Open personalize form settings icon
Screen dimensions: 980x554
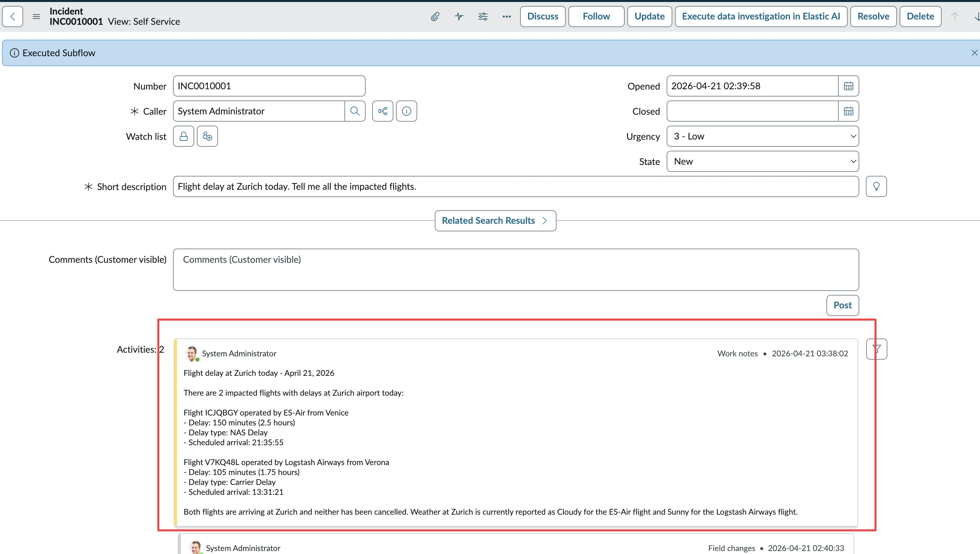tap(482, 16)
